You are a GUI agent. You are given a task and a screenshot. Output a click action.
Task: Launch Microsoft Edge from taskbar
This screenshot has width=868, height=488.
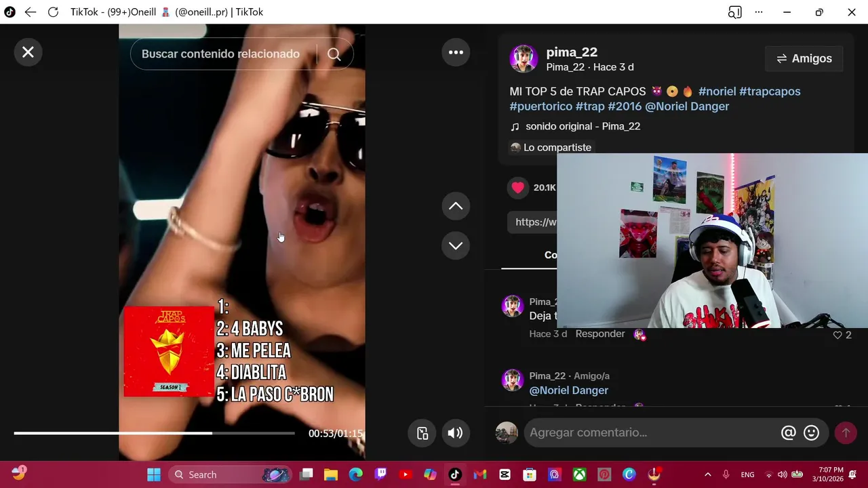pos(356,474)
